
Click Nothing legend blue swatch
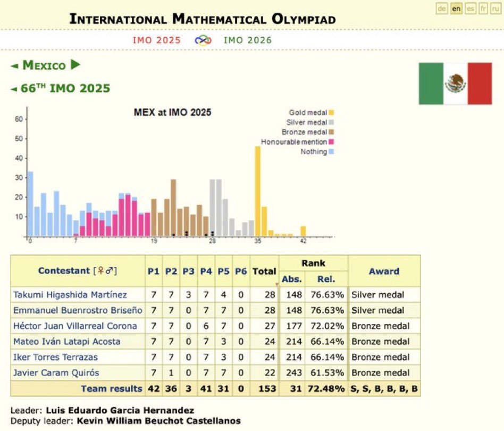click(x=331, y=152)
